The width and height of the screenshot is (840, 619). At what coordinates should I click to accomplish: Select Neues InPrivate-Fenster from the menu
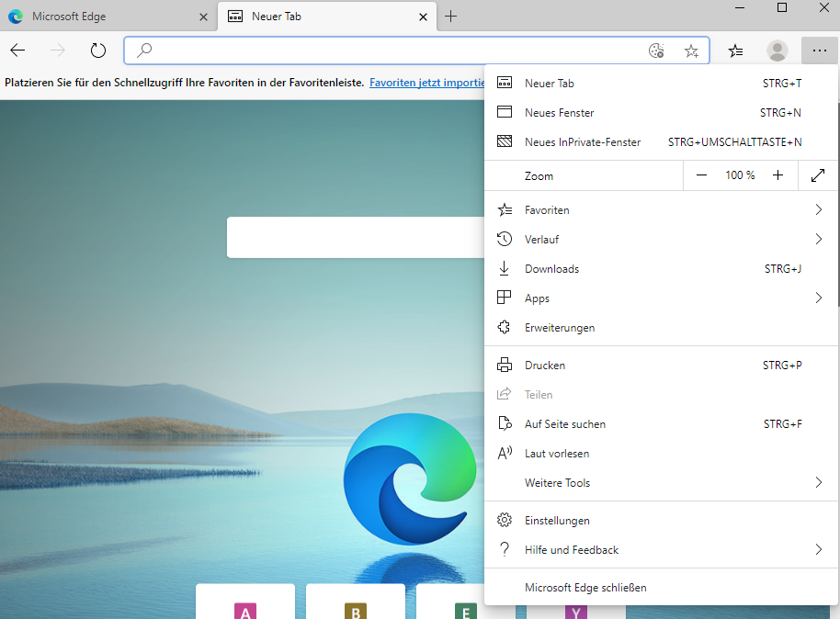click(x=585, y=141)
